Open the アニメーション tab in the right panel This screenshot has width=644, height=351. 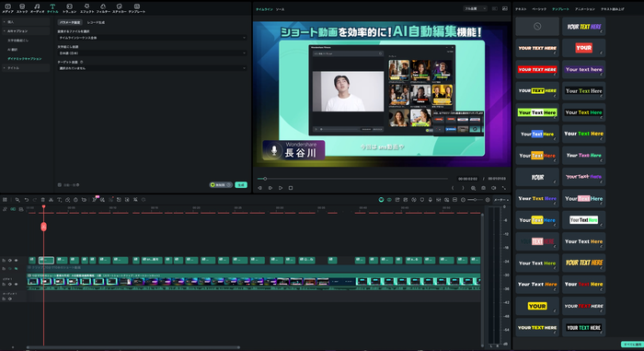(x=585, y=9)
